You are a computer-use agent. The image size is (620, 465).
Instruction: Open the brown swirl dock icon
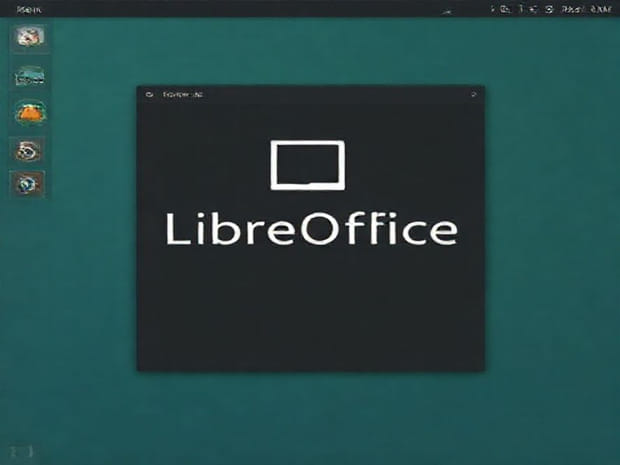(28, 150)
